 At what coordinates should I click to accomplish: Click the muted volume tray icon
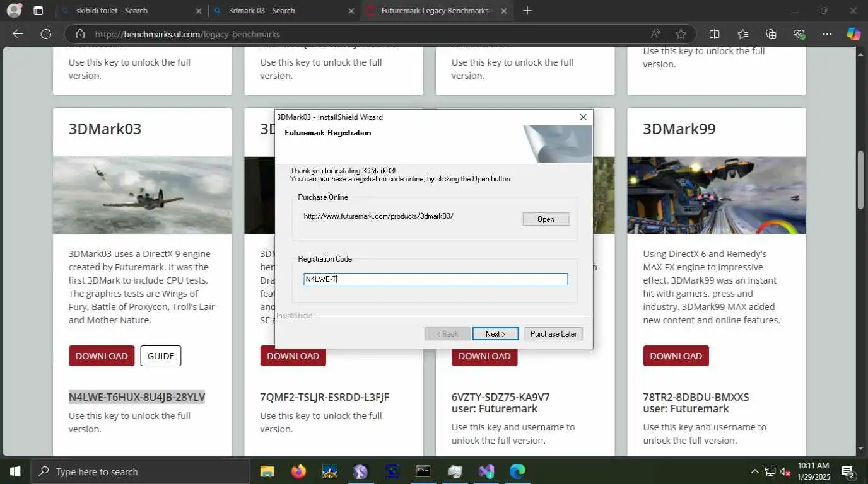[785, 471]
